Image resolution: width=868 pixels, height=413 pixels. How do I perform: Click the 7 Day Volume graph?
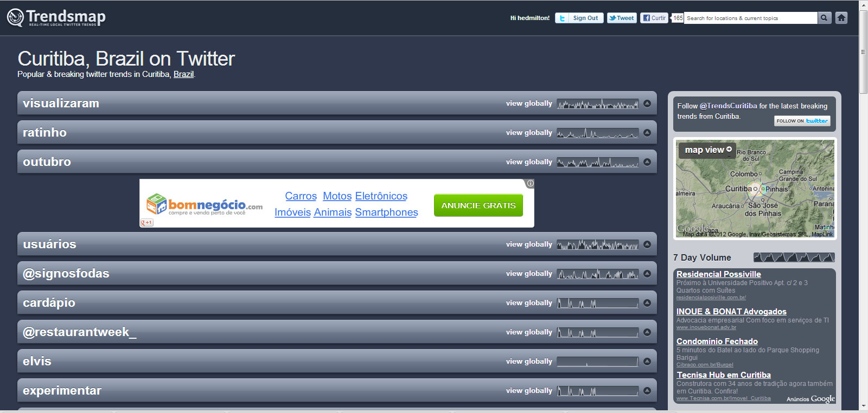[x=794, y=257]
